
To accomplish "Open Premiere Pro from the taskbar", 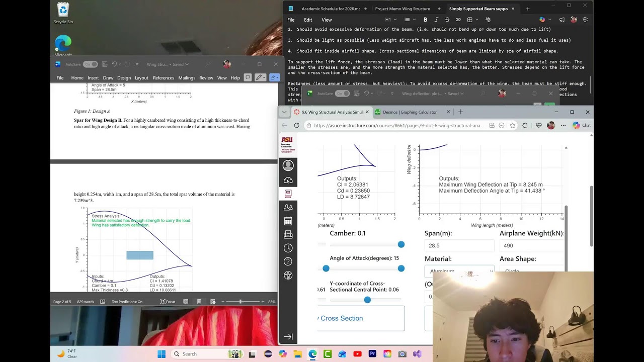I will pos(372,354).
